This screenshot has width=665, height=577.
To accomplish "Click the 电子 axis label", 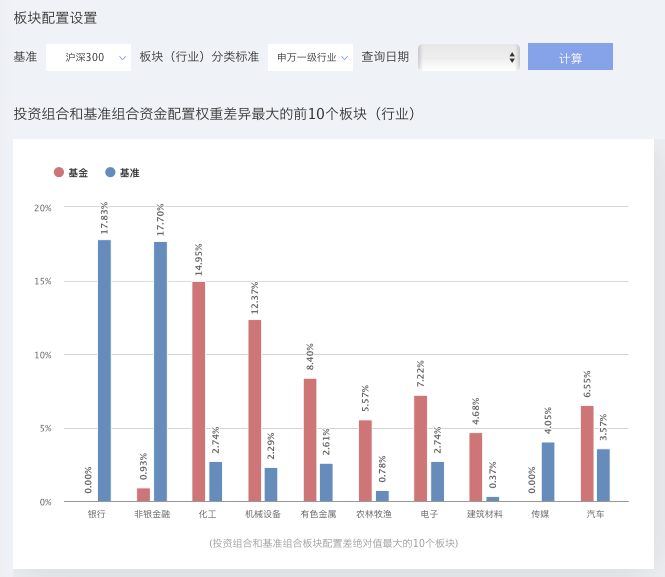I will [x=429, y=514].
